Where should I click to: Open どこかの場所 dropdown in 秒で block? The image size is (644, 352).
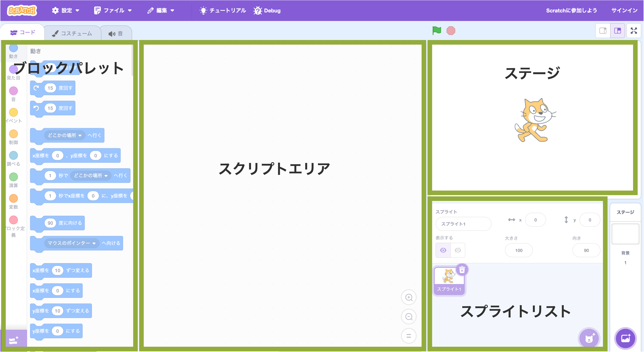[x=91, y=176]
